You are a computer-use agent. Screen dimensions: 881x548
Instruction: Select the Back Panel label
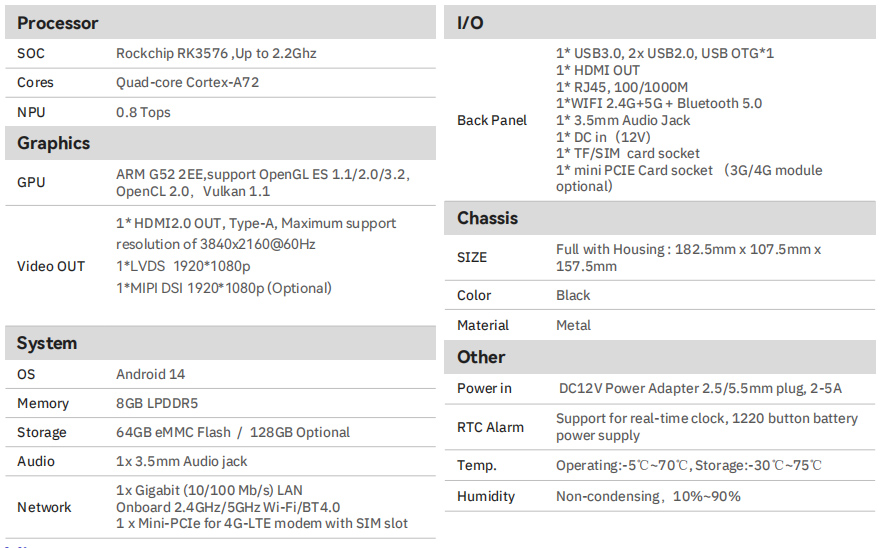[x=492, y=120]
